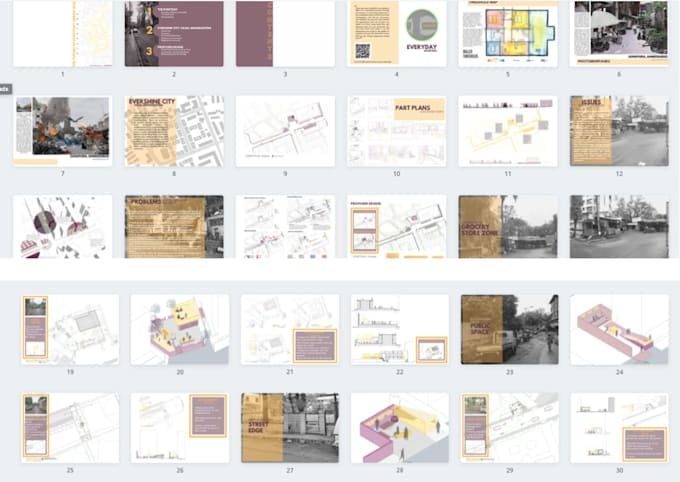Open the four-part plans page after Problems
Viewport: 680px width, 482px height.
(x=285, y=226)
